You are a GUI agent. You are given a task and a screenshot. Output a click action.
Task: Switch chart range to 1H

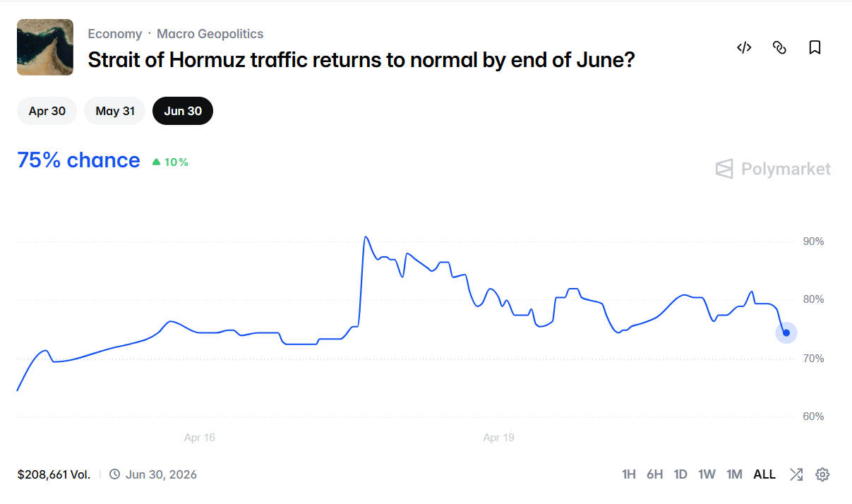629,474
